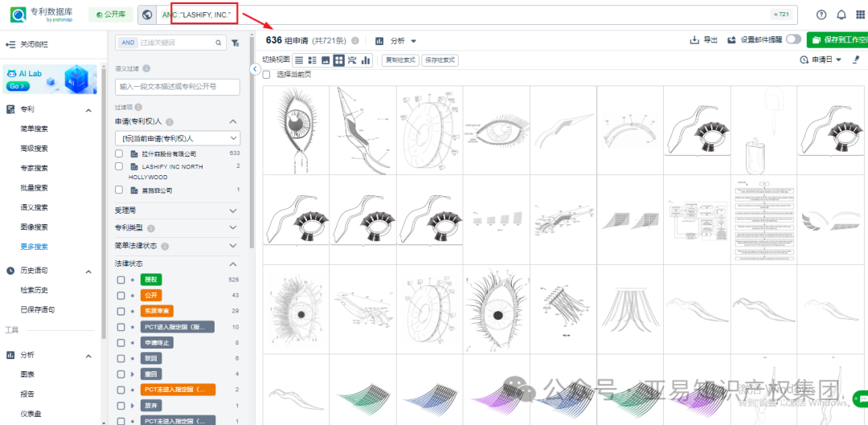868x425 pixels.
Task: Check the 公开 legal status checkbox
Action: pos(121,296)
